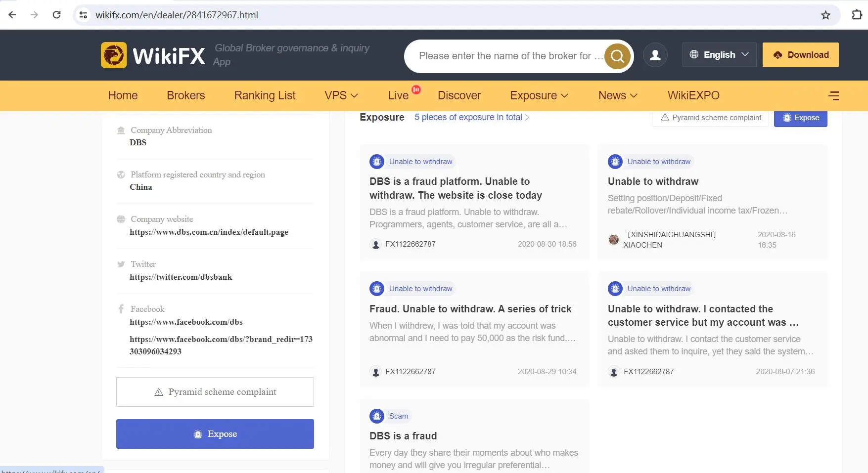868x473 pixels.
Task: Click the 'Global Broker governance & inquiry App' tagline
Action: (292, 55)
